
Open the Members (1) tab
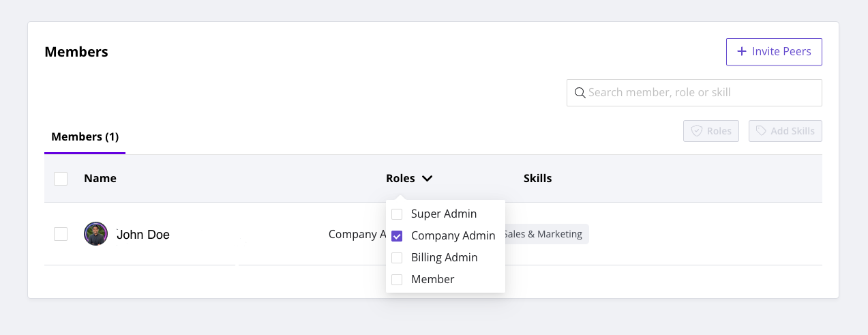click(85, 137)
